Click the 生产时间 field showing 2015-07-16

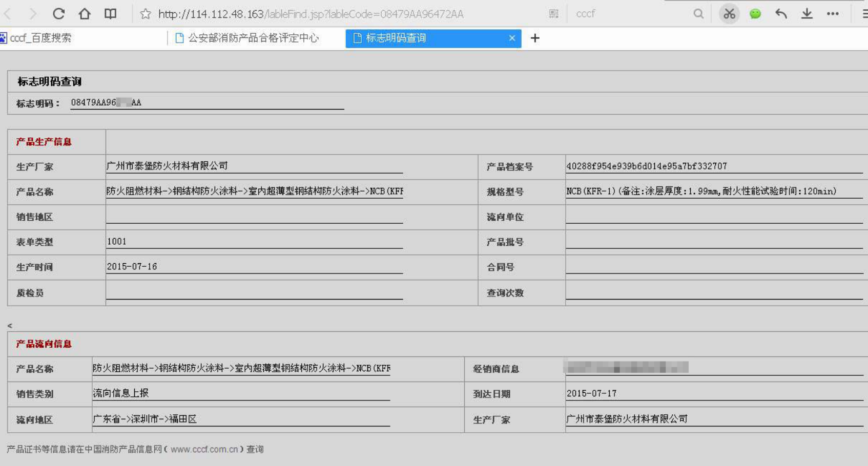coord(254,267)
